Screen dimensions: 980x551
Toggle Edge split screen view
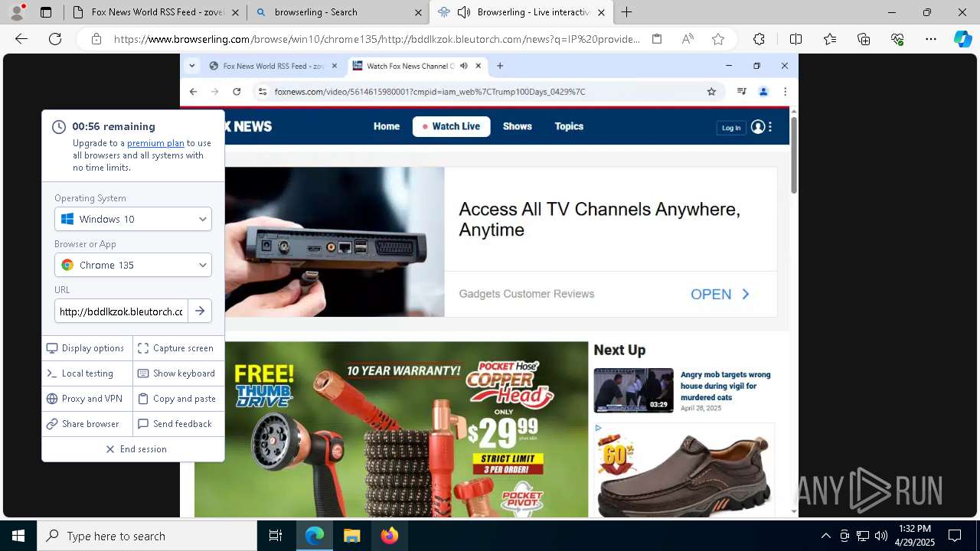point(795,39)
